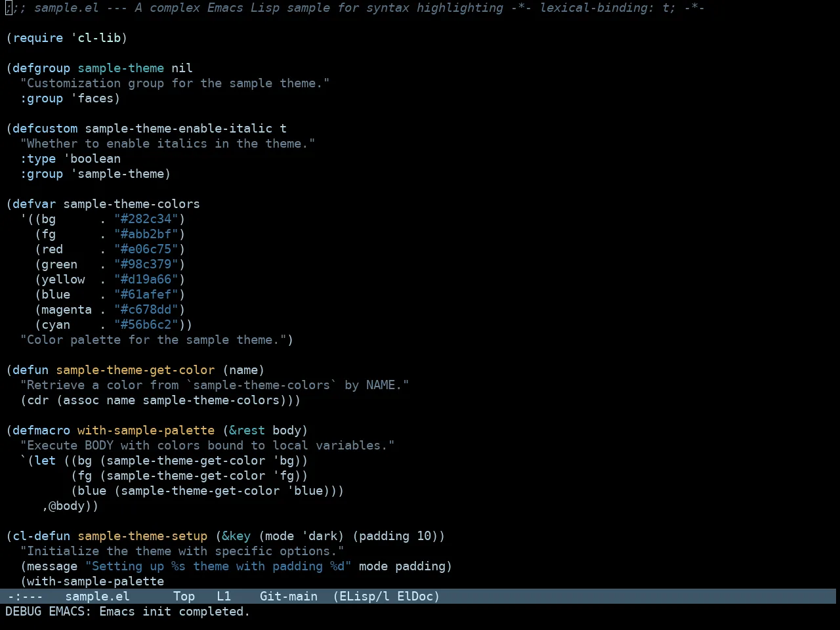Click the string "Setting up %s theme with padding %d"

tap(219, 566)
